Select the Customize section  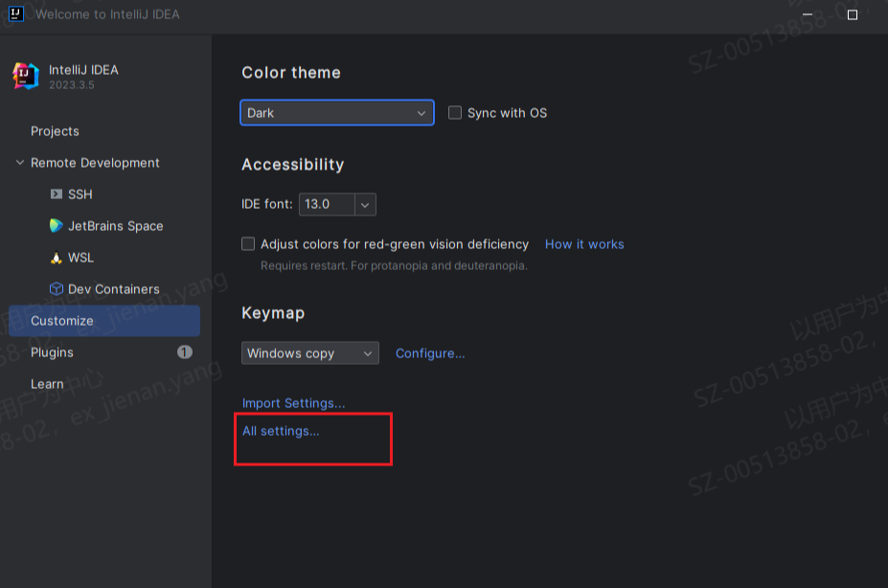pos(104,321)
